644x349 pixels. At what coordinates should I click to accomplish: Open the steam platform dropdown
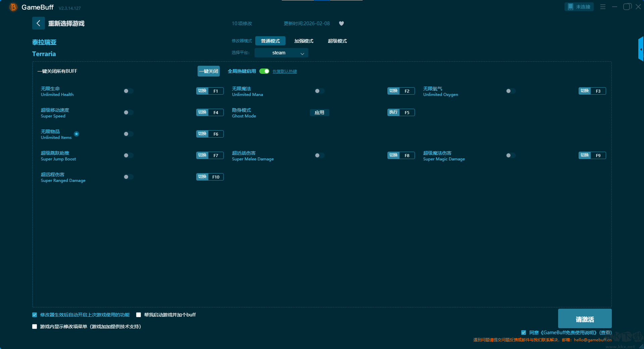(x=281, y=53)
